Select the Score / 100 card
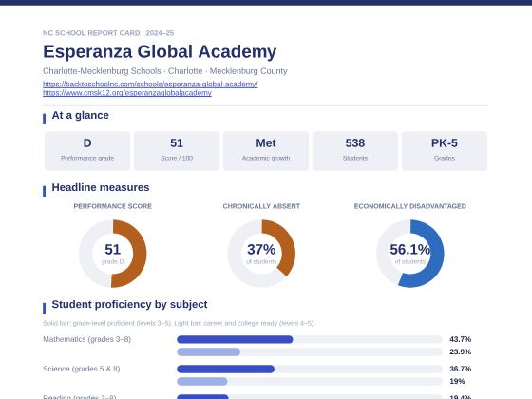This screenshot has height=399, width=532. [x=177, y=151]
